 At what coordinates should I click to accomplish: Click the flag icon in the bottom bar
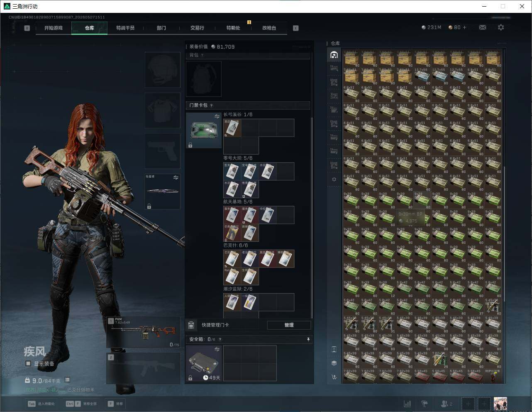point(425,404)
